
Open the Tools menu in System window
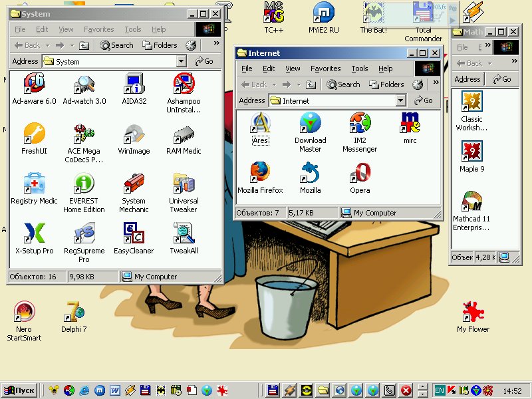[x=133, y=29]
